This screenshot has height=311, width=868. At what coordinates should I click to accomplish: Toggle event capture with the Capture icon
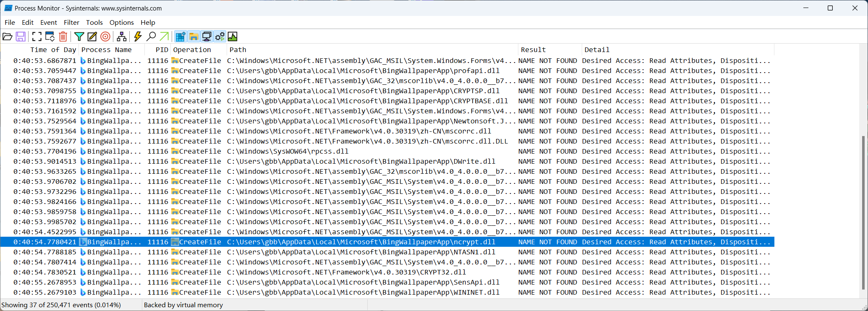pyautogui.click(x=37, y=37)
